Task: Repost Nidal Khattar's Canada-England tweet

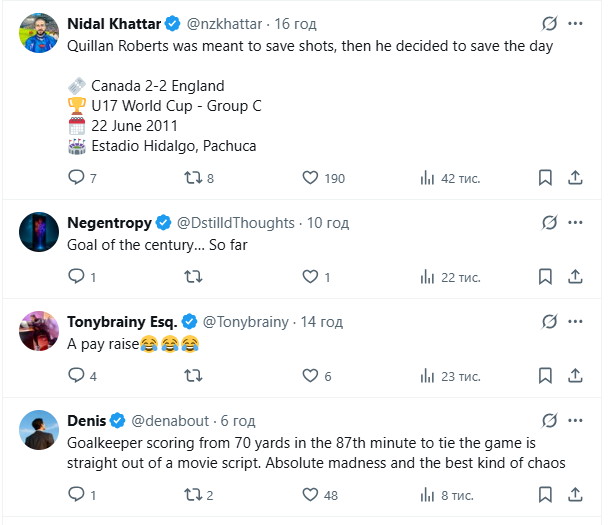Action: click(194, 178)
